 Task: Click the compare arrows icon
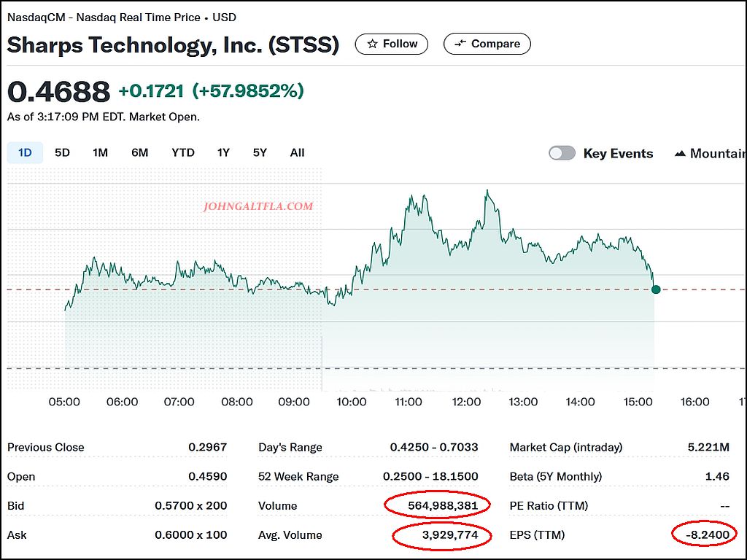click(460, 44)
